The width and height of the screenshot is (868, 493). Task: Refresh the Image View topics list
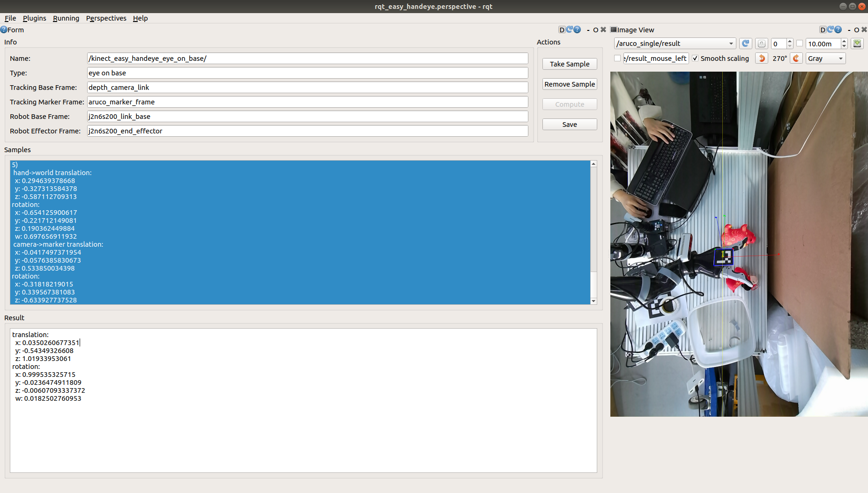(746, 44)
